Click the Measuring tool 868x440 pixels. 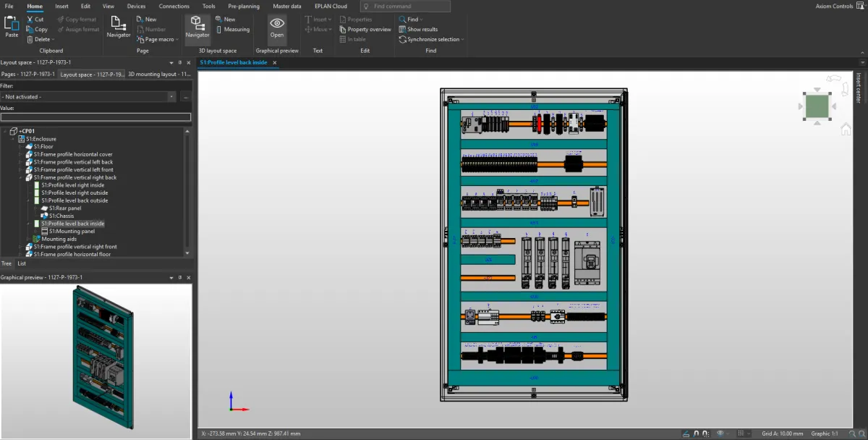(x=231, y=30)
